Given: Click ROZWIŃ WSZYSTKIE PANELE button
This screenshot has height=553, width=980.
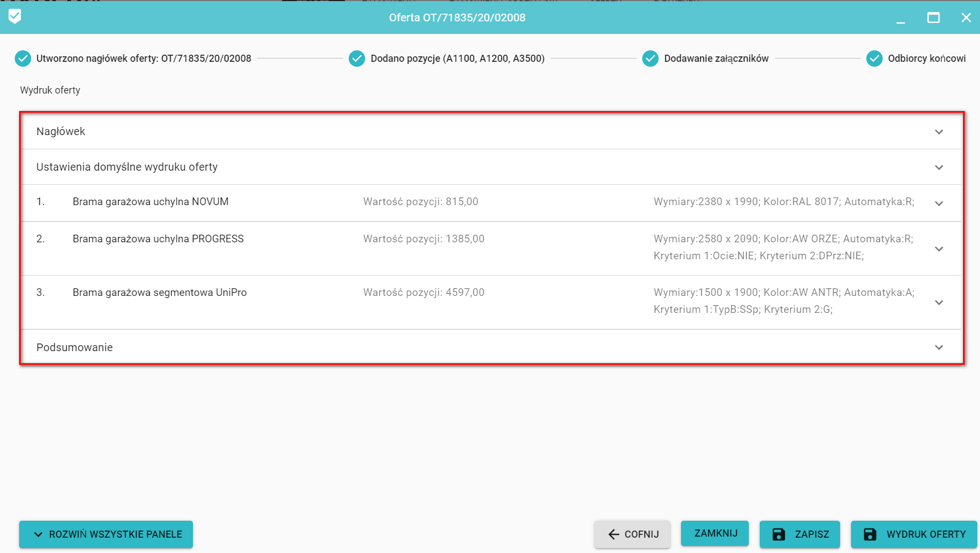Looking at the screenshot, I should (106, 534).
